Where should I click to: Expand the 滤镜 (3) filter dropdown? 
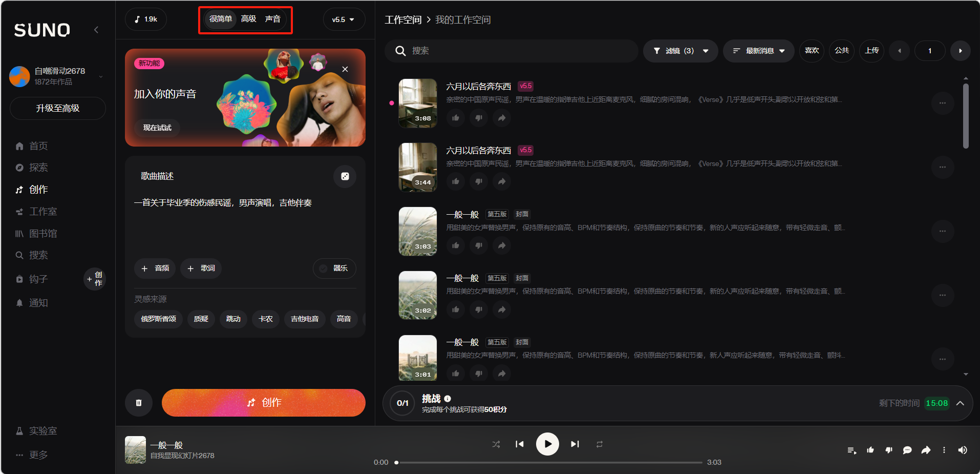click(x=680, y=51)
